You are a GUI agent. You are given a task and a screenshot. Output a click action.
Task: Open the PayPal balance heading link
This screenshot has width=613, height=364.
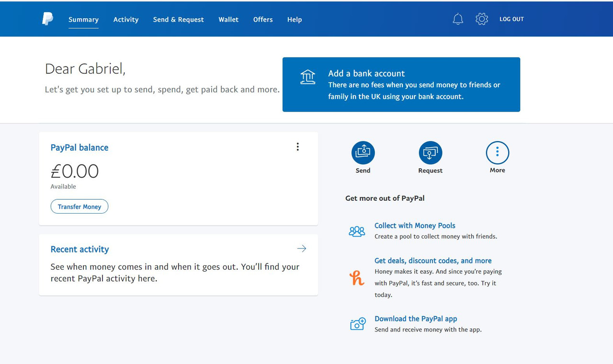(79, 148)
